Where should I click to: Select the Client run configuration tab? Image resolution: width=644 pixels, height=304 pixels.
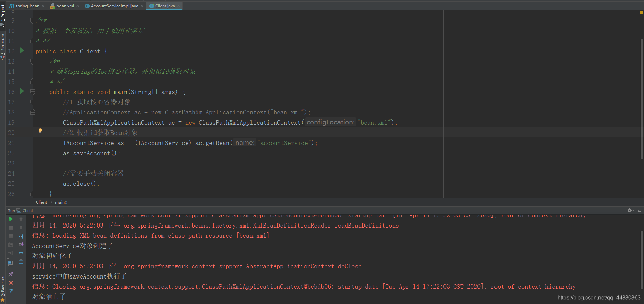click(x=25, y=211)
